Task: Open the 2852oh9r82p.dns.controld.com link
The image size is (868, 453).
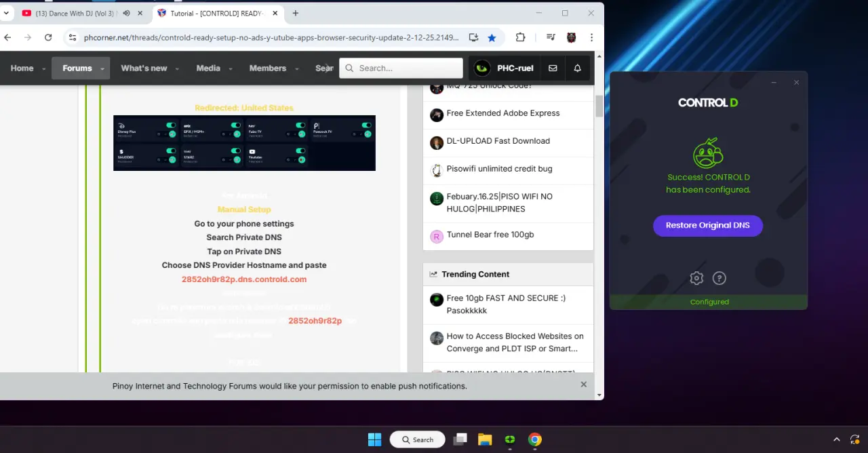Action: click(x=244, y=279)
